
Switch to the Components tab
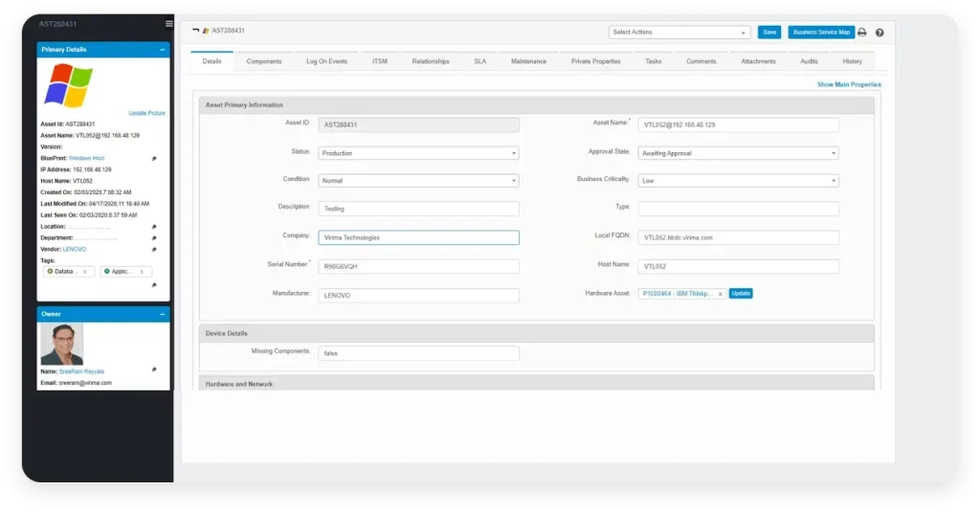pyautogui.click(x=264, y=61)
